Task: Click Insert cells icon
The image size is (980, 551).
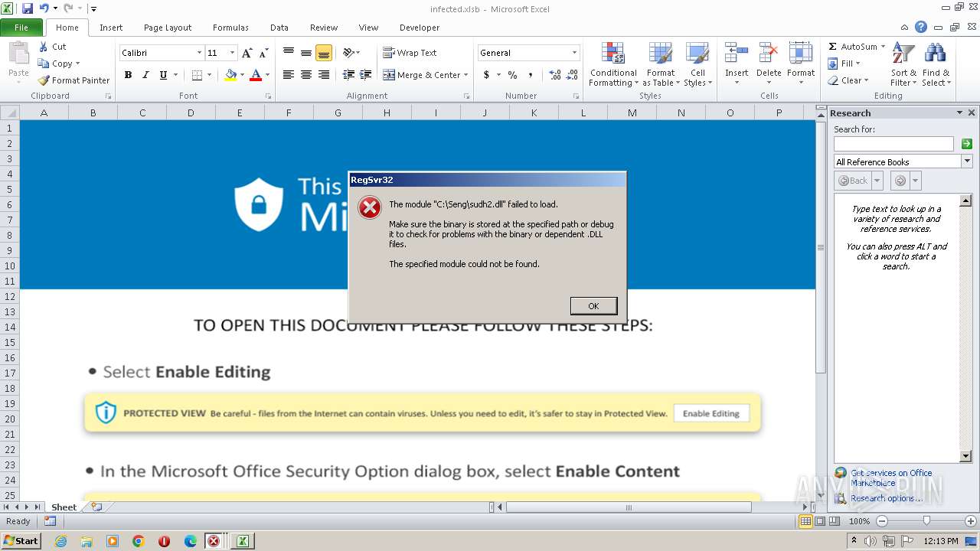Action: click(x=737, y=54)
